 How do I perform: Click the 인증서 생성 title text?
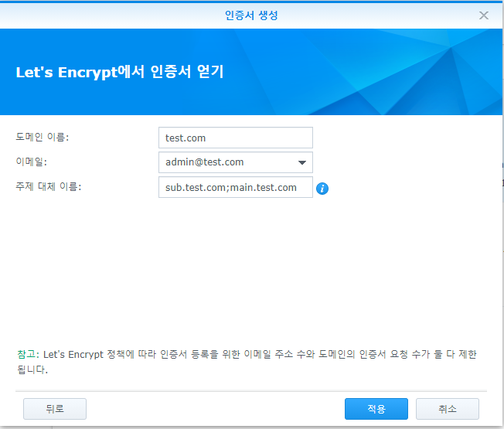tap(251, 15)
